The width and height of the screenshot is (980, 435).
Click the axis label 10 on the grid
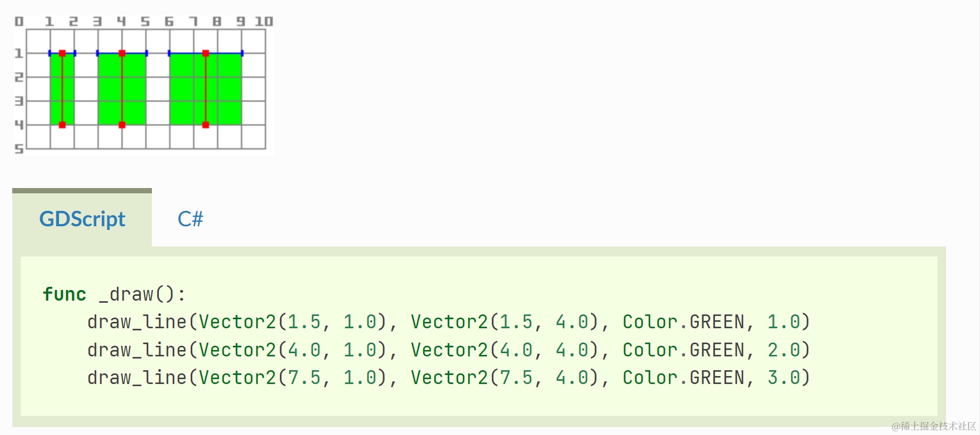click(x=263, y=21)
